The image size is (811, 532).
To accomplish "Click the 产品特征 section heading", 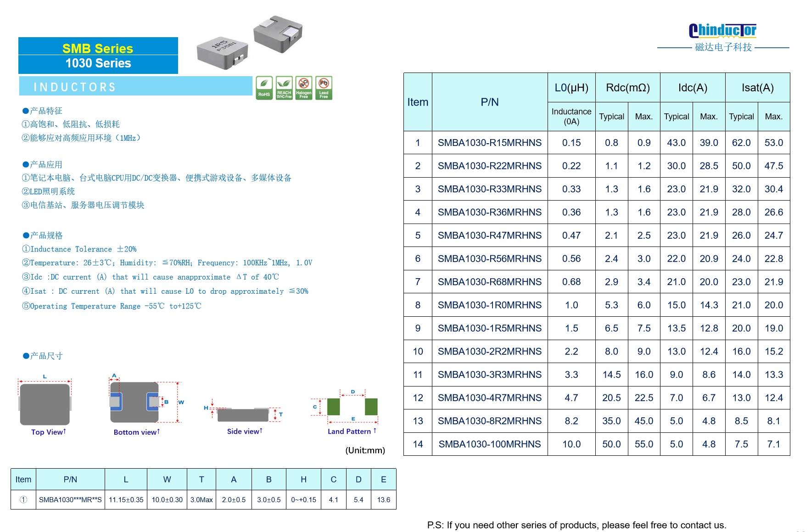I will (x=42, y=111).
